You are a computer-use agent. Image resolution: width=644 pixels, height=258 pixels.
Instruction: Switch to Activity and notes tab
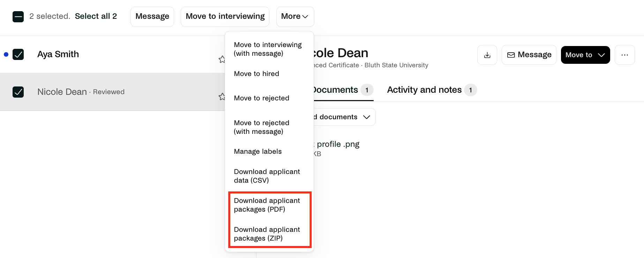point(432,90)
